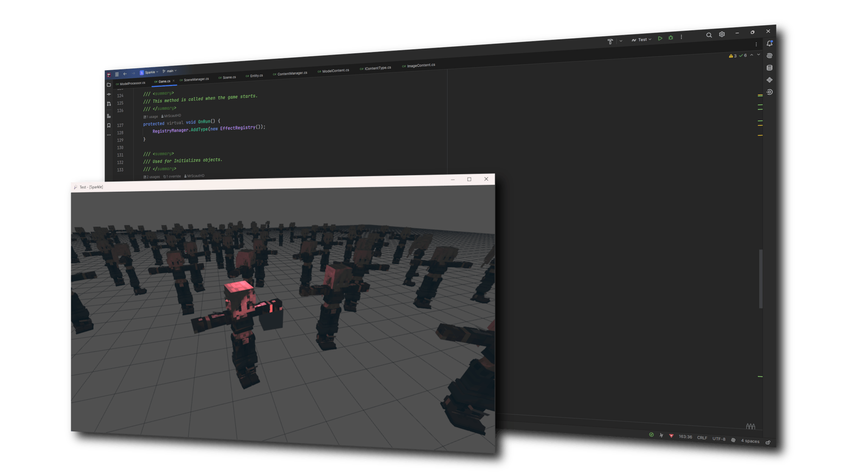The image size is (868, 472).
Task: Open the Commit tool window icon
Action: pyautogui.click(x=109, y=94)
